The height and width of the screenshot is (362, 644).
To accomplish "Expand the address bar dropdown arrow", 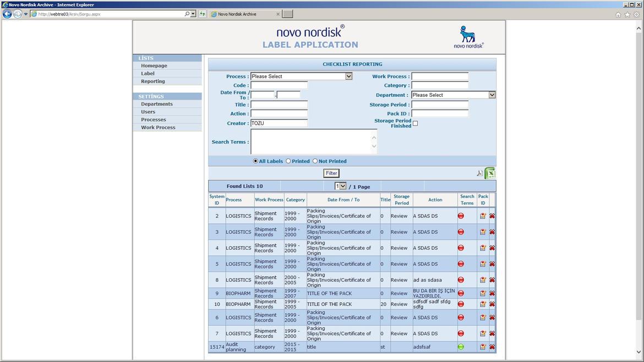I will pos(193,14).
